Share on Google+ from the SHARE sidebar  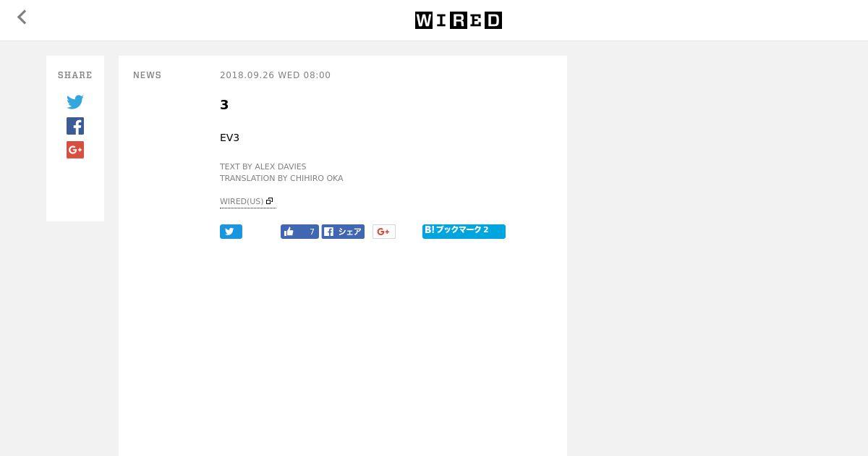75,150
